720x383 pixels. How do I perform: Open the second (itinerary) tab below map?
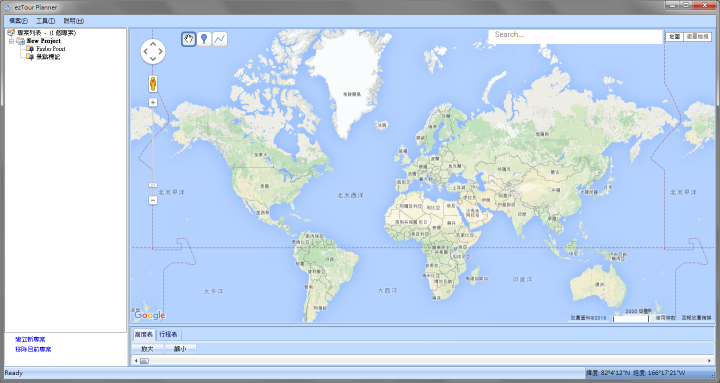168,334
